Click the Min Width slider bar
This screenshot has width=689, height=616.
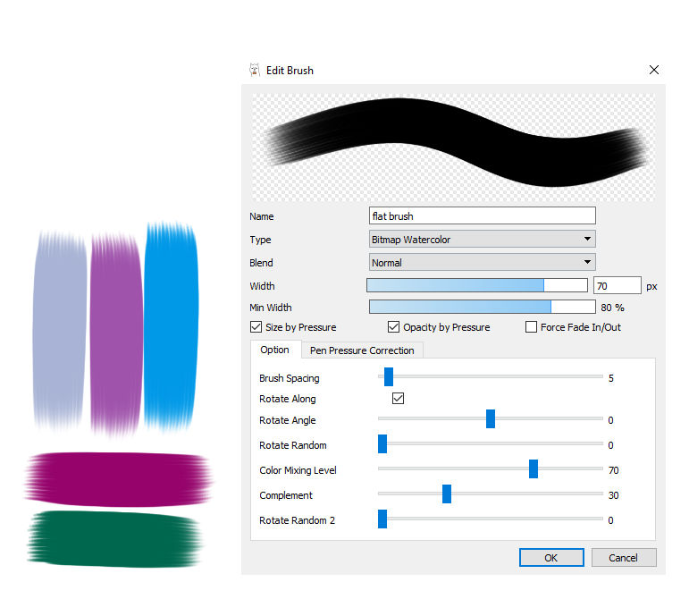pos(482,307)
